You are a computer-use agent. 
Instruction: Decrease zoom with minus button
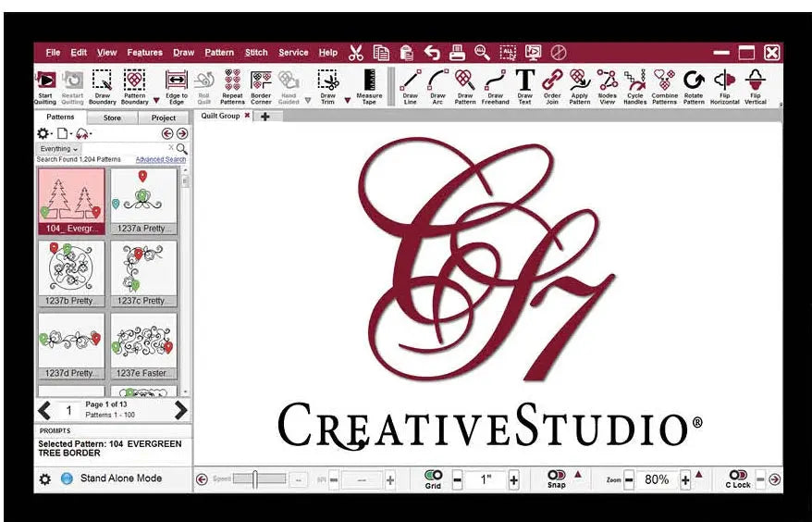628,480
